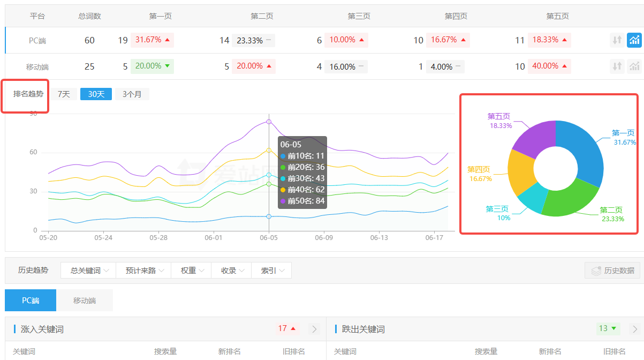Click the 06-05 data point on the trend chart
This screenshot has width=644, height=360.
(x=269, y=122)
